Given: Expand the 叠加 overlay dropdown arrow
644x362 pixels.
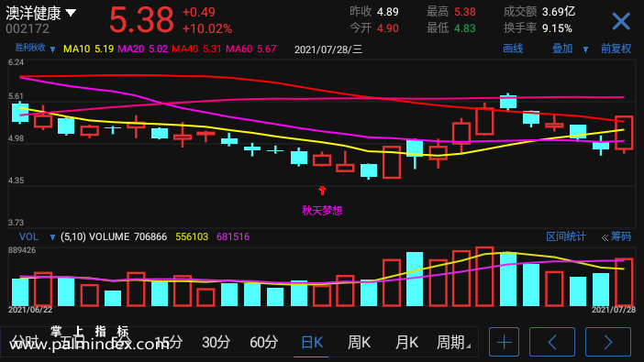Looking at the screenshot, I should coord(585,49).
